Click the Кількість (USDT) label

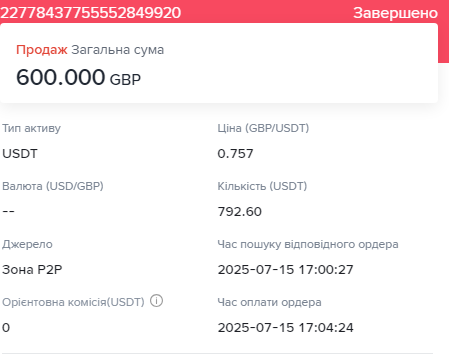[262, 186]
